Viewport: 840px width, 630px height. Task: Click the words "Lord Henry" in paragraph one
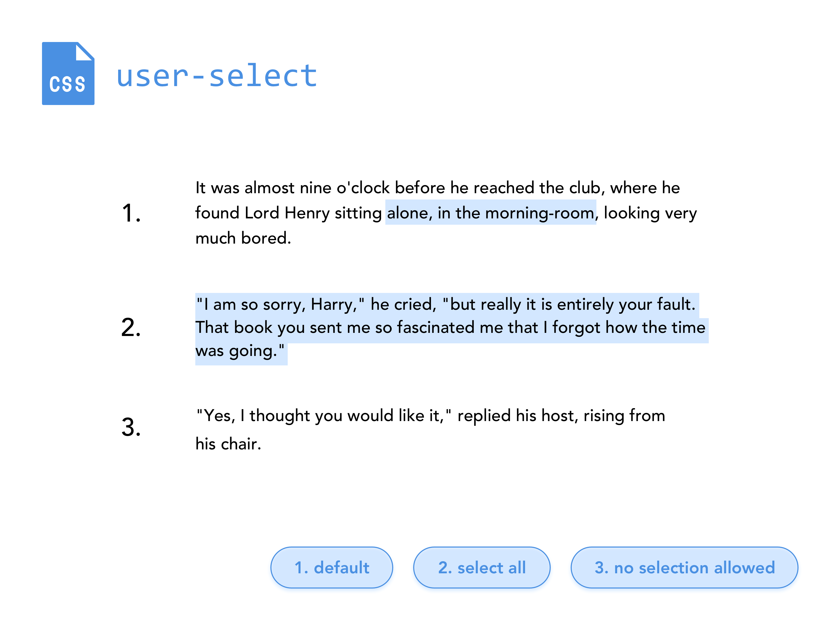[287, 213]
